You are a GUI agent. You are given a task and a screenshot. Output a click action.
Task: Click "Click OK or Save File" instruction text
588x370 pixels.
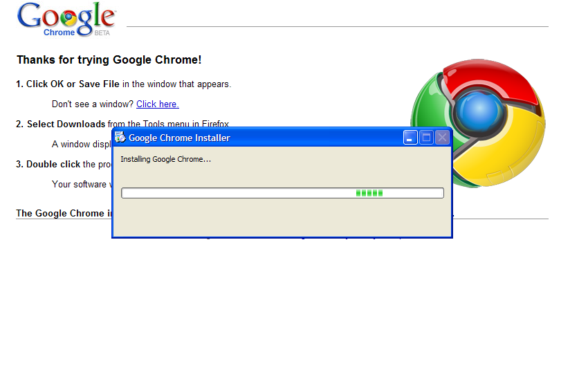coord(73,84)
